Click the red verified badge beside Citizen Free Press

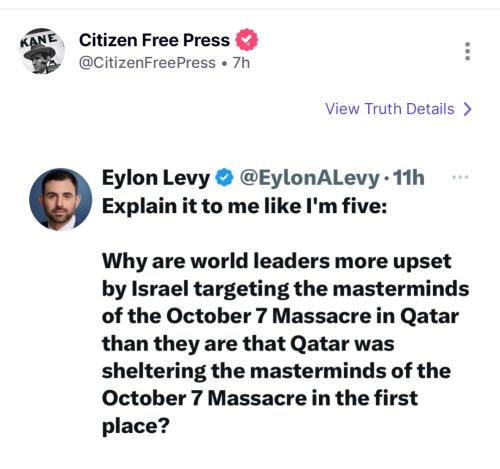(x=247, y=40)
